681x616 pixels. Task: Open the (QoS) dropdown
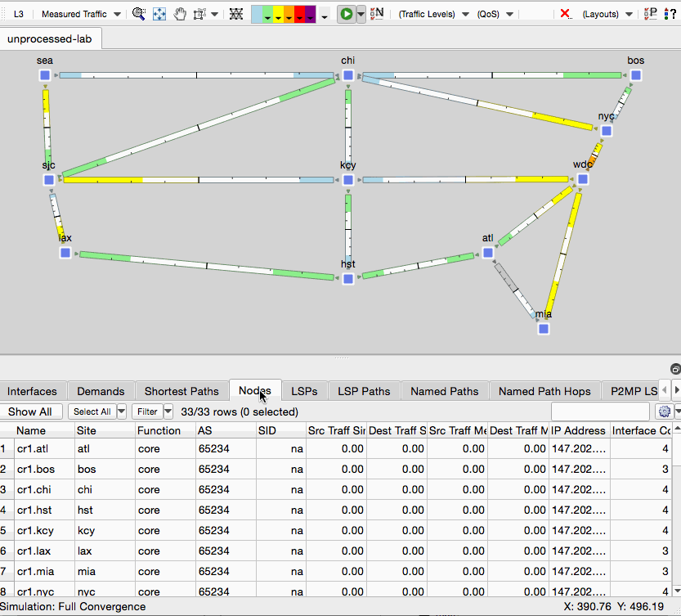pos(495,14)
